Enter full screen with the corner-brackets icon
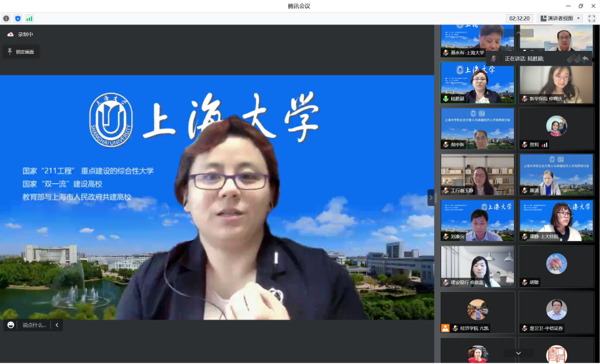 click(x=592, y=18)
